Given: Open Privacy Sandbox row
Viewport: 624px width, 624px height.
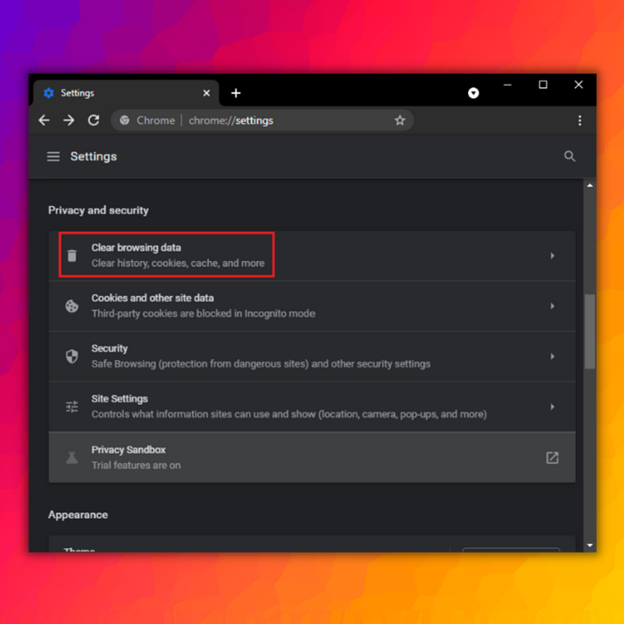Looking at the screenshot, I should pos(312,457).
